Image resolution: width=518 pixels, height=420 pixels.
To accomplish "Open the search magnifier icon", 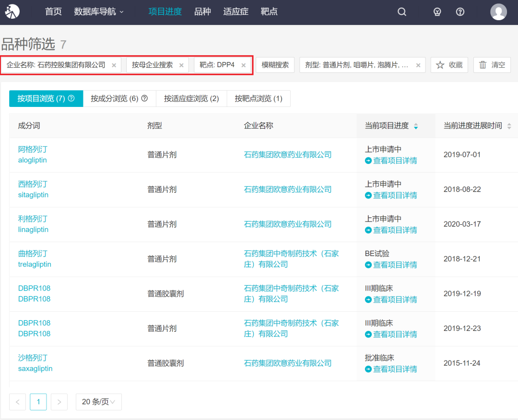I will 402,12.
